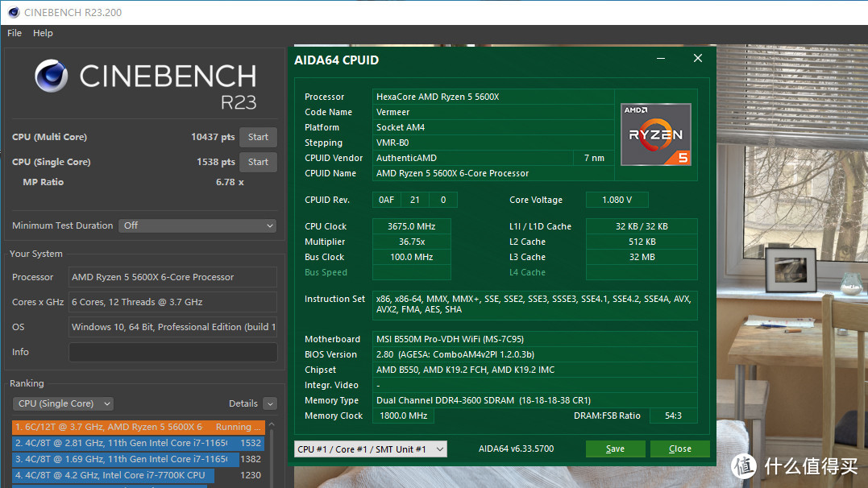
Task: Click the ranking list scroll-up arrow
Action: (x=272, y=424)
